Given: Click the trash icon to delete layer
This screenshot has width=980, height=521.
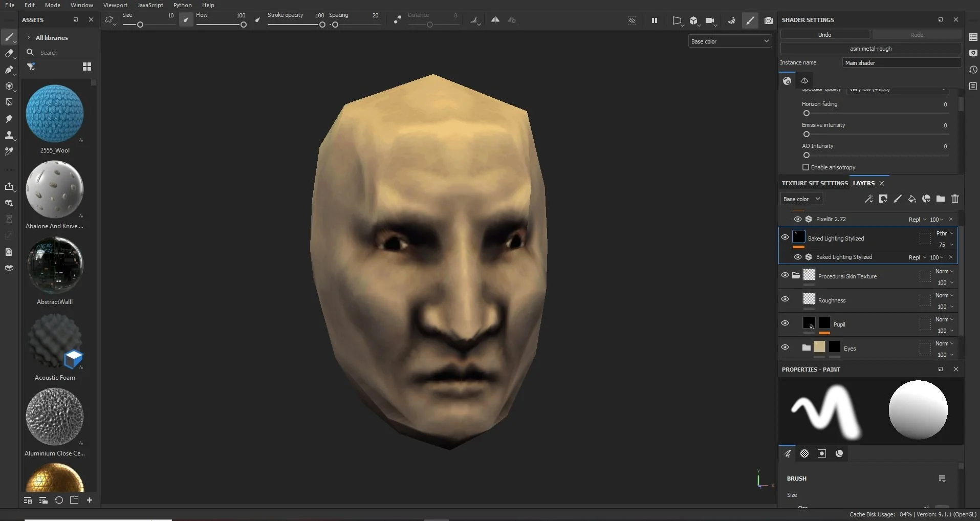Looking at the screenshot, I should click(x=955, y=199).
